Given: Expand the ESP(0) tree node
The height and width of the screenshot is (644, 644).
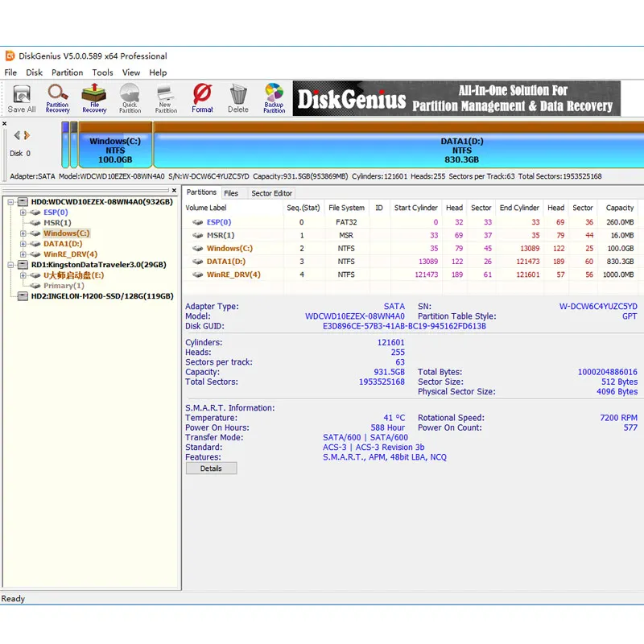Looking at the screenshot, I should [23, 213].
